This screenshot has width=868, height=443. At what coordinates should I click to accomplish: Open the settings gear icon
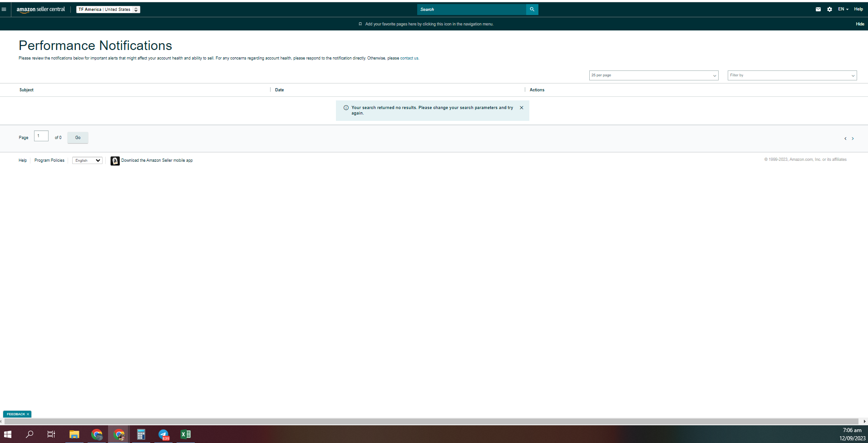pyautogui.click(x=829, y=9)
